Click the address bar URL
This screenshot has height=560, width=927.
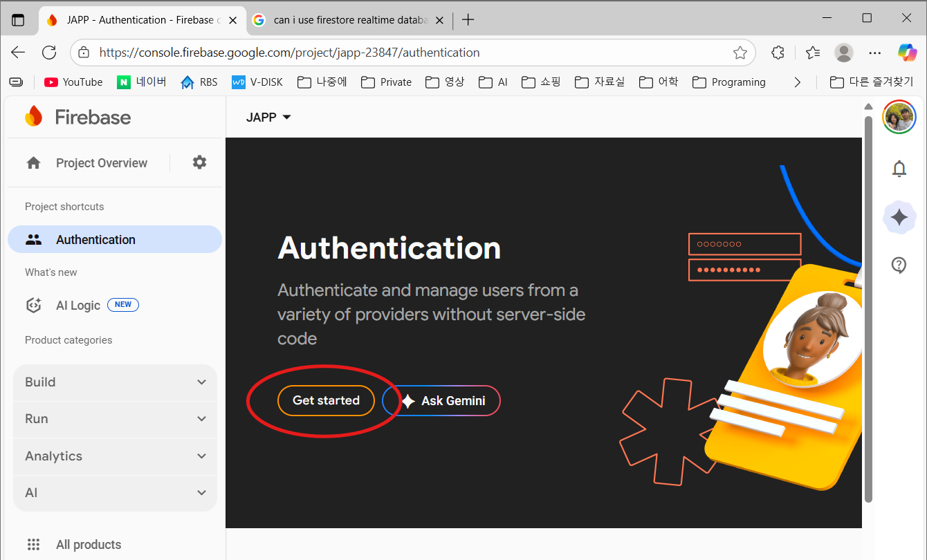290,53
